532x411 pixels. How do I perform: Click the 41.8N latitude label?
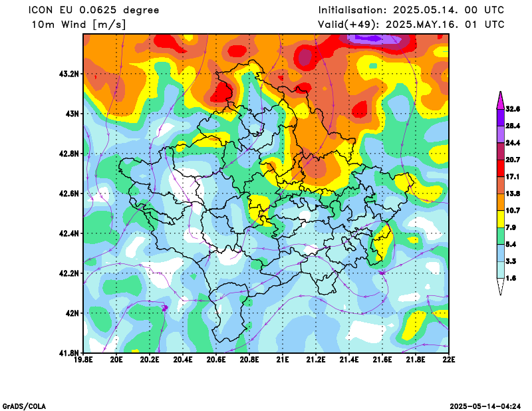tap(69, 353)
